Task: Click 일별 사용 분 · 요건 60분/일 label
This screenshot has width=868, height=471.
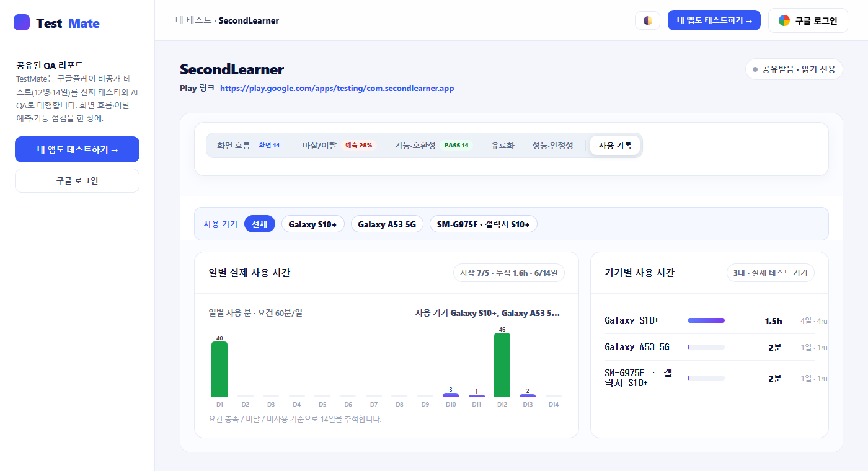Action: click(x=255, y=313)
